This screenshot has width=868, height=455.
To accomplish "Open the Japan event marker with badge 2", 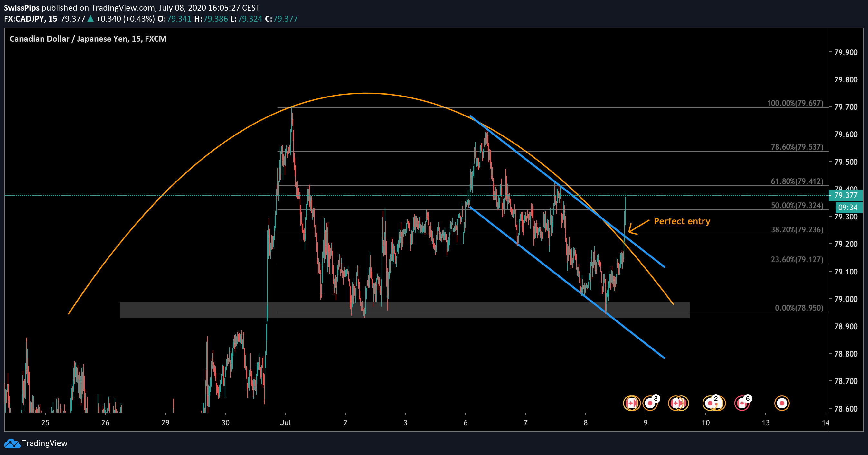I will tap(710, 403).
